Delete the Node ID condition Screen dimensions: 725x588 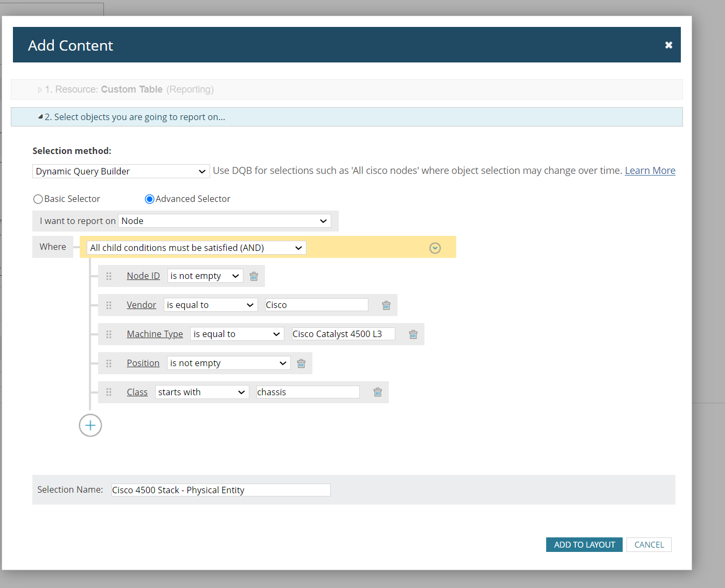pyautogui.click(x=254, y=276)
